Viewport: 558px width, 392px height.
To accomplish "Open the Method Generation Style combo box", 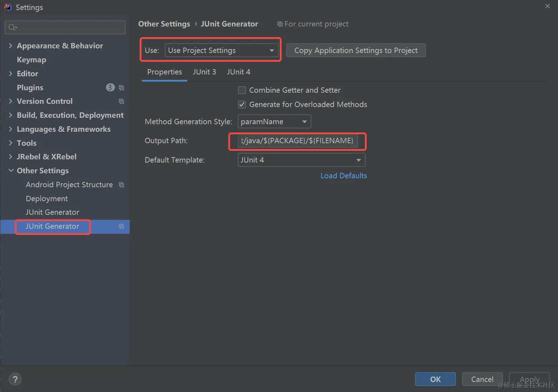I will point(274,122).
